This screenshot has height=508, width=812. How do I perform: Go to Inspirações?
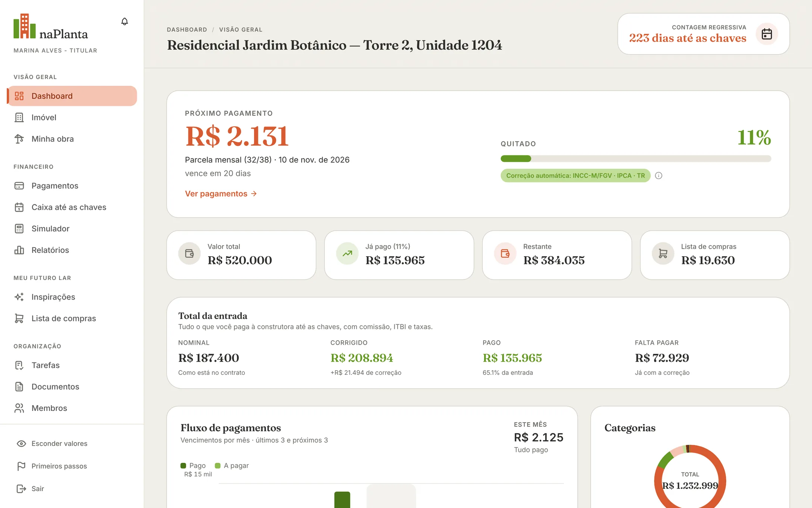coord(72,297)
